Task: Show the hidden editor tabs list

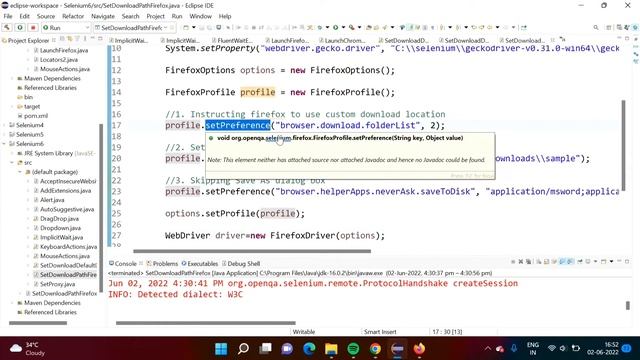Action: click(563, 40)
